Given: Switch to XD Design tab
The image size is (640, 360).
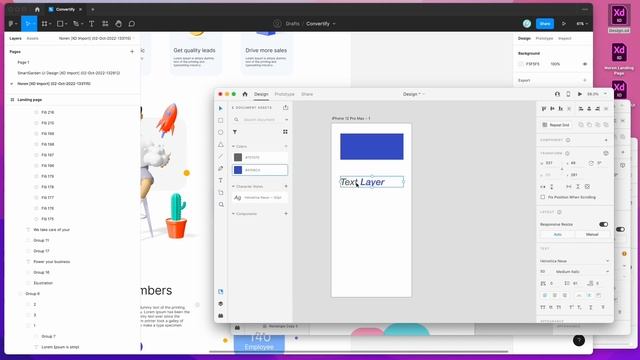Looking at the screenshot, I should click(x=261, y=94).
